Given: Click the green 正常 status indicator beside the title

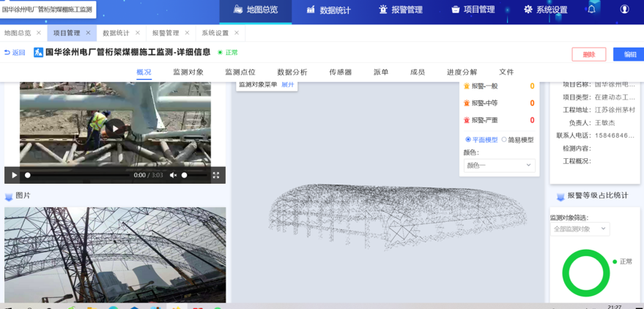Looking at the screenshot, I should pyautogui.click(x=228, y=53).
